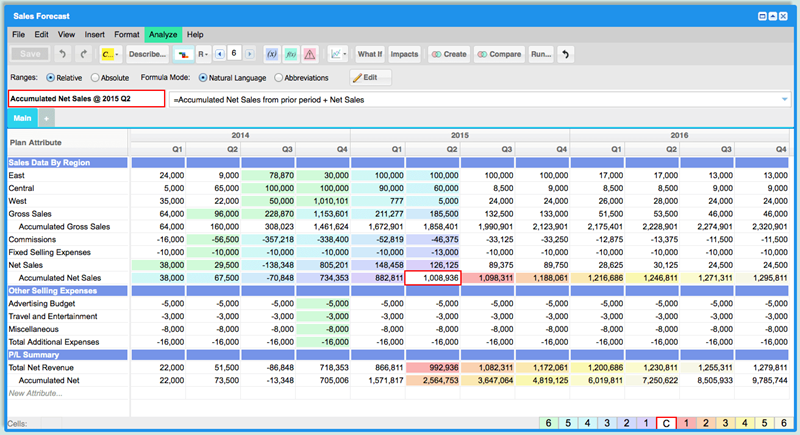Screen dimensions: 800x435
Task: Expand the formula bar dropdown arrow
Action: coord(784,99)
